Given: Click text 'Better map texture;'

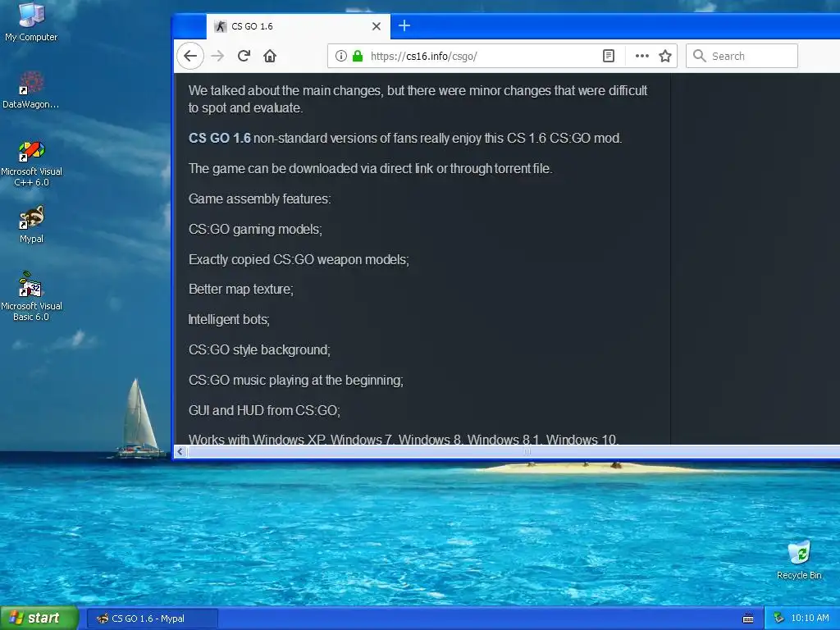Looking at the screenshot, I should coord(240,290).
